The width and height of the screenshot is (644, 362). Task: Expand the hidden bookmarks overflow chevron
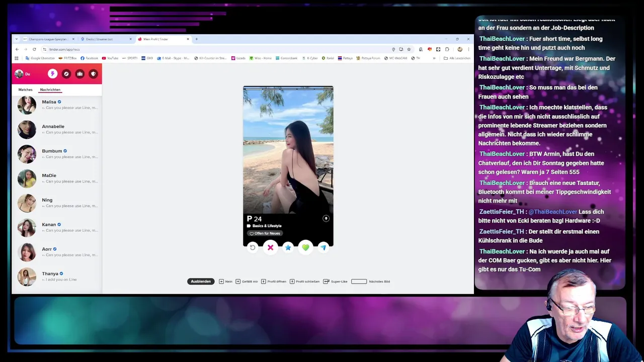click(434, 58)
